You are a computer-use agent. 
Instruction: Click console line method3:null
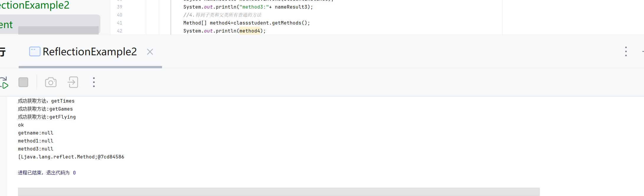[x=36, y=149]
